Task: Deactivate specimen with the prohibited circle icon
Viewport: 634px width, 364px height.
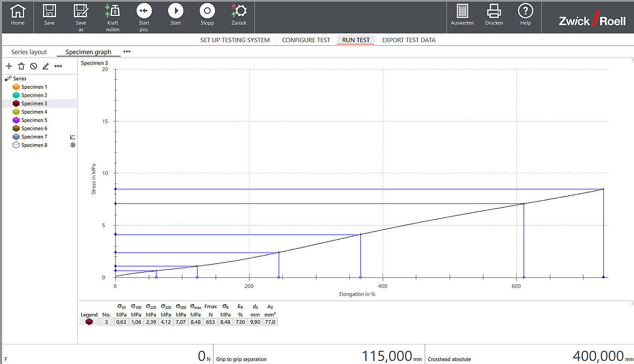Action: 33,66
